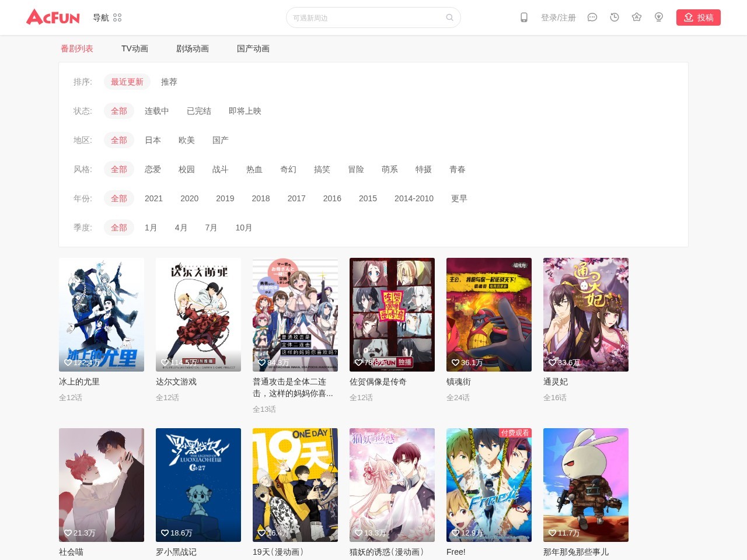Click the creator lightbulb icon in header
The image size is (747, 560).
pyautogui.click(x=659, y=17)
